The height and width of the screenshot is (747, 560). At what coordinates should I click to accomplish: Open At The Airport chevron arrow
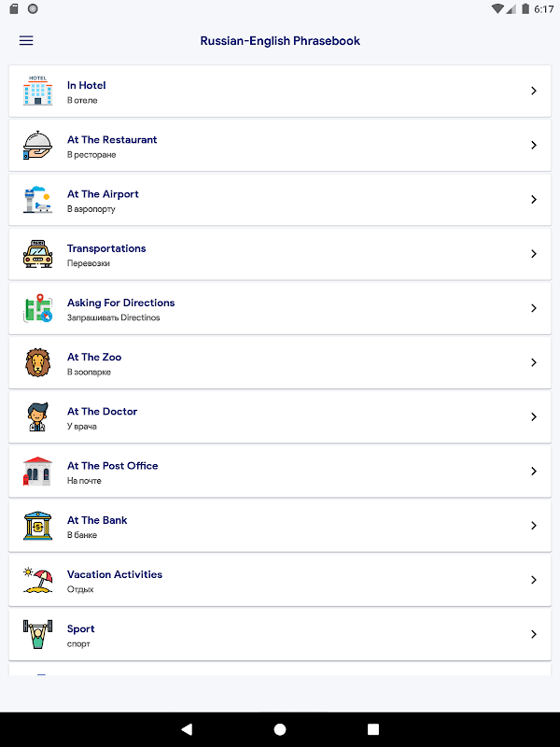pos(534,199)
